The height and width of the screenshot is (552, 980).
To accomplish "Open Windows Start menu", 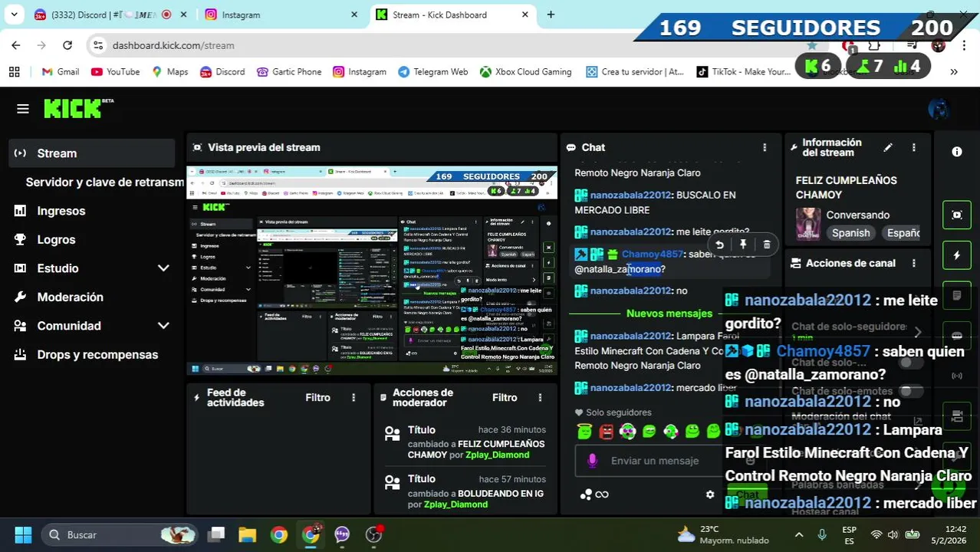I will coord(23,534).
